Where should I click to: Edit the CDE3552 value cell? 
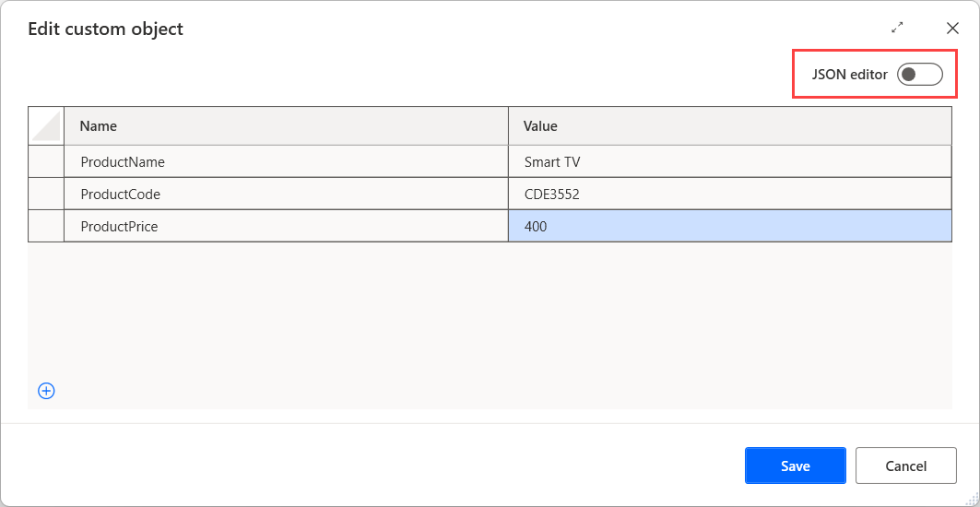[728, 194]
